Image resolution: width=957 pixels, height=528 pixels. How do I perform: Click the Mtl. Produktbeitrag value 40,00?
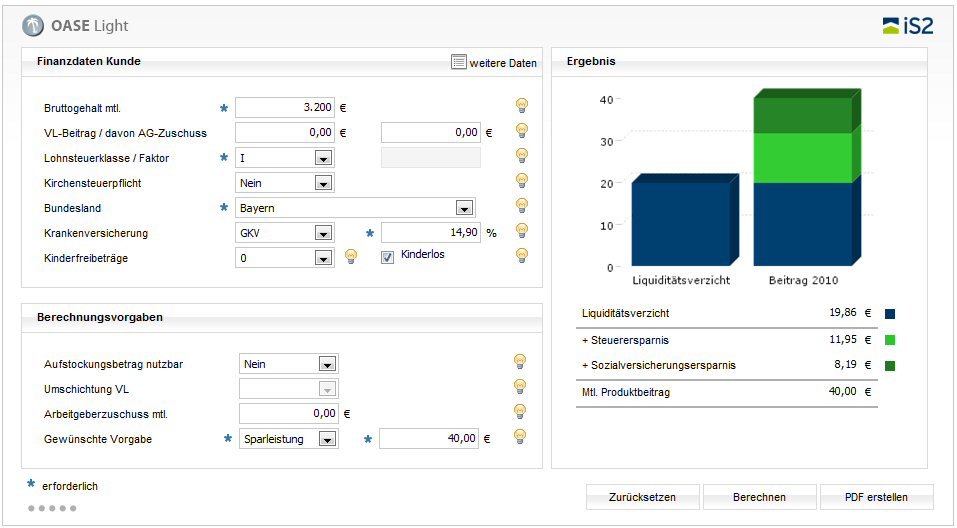842,391
